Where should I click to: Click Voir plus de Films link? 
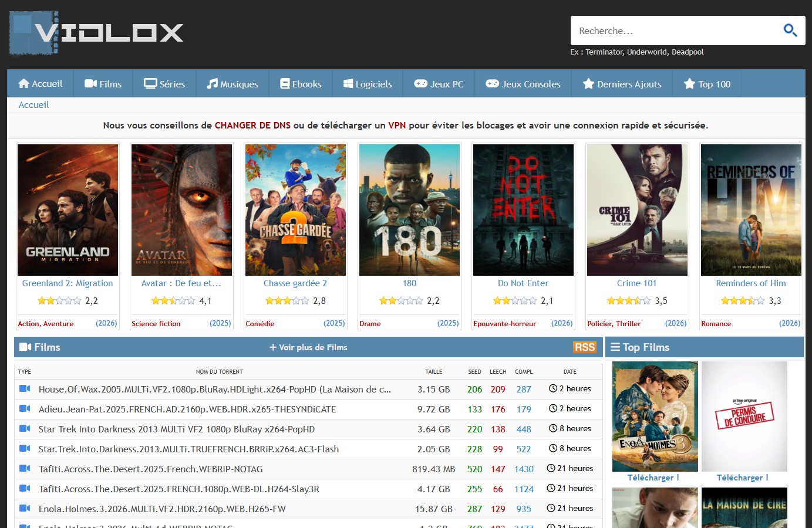point(308,347)
